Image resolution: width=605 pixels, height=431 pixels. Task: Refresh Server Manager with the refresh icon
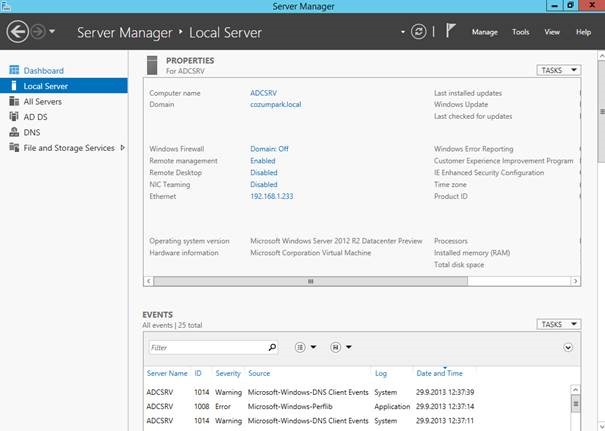click(419, 32)
